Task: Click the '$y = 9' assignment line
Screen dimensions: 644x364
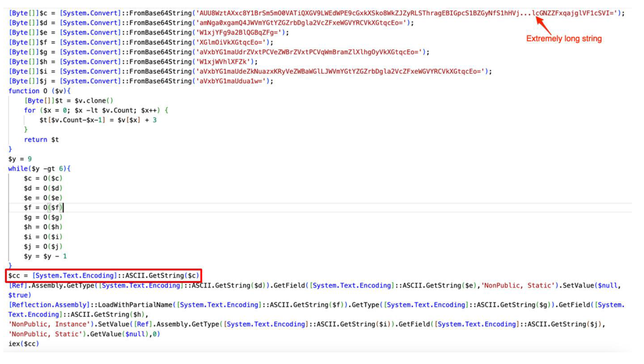Action: [x=20, y=160]
